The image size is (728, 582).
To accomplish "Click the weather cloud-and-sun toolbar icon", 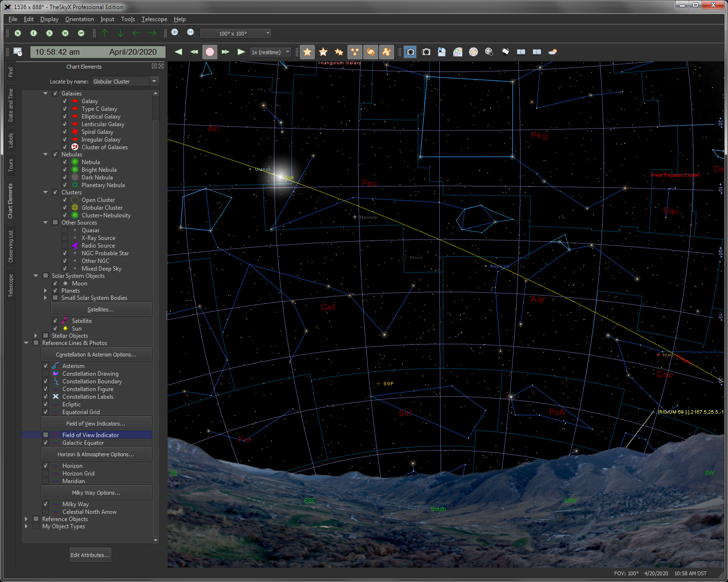I will tap(553, 52).
